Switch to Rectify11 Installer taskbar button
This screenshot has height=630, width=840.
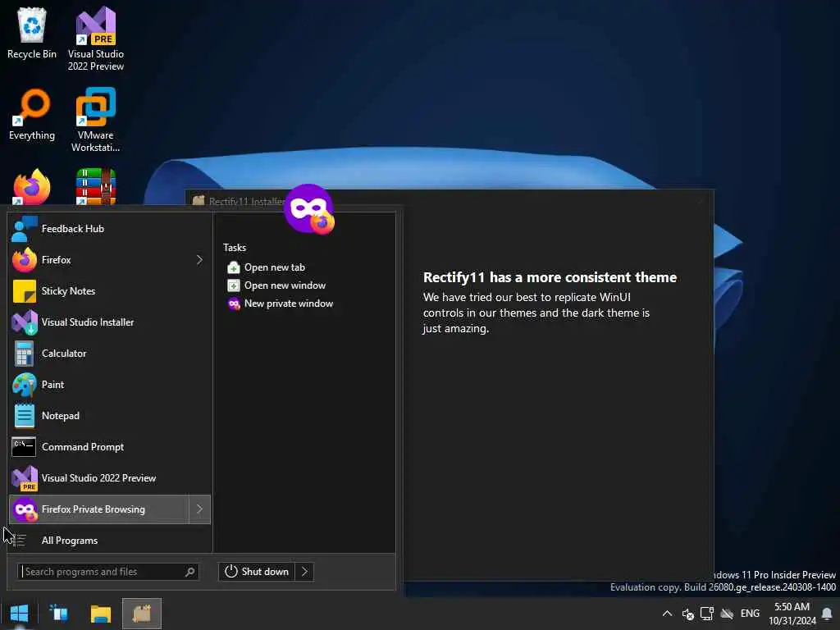click(x=142, y=614)
